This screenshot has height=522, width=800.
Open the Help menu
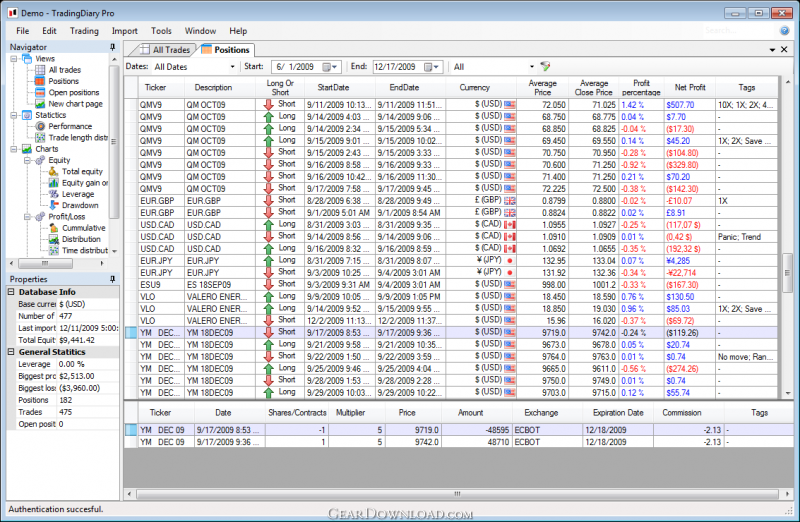(x=238, y=31)
